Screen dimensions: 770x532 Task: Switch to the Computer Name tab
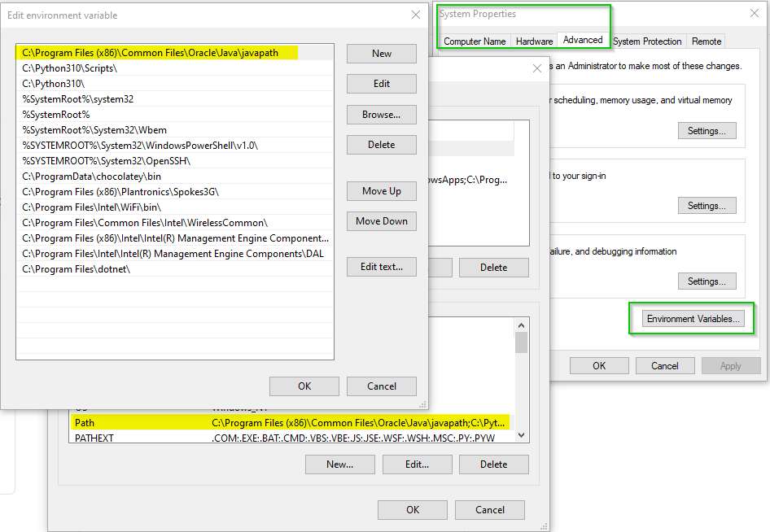(x=474, y=41)
